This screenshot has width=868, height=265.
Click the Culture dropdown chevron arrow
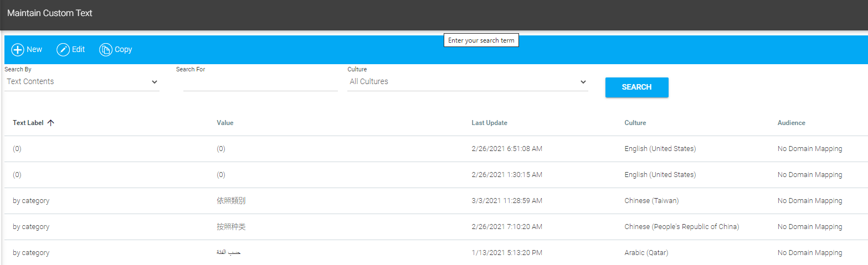(583, 82)
